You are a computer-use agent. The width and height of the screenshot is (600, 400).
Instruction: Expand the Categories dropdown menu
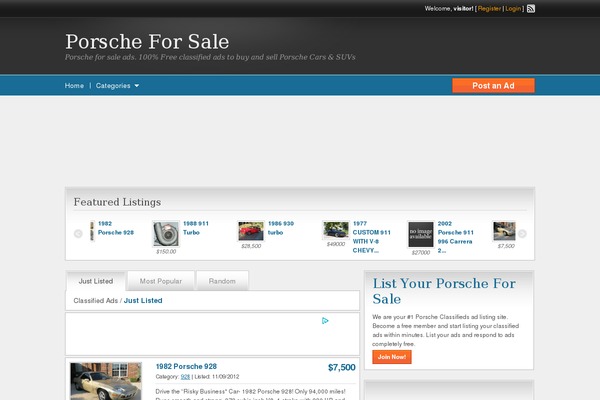click(117, 86)
